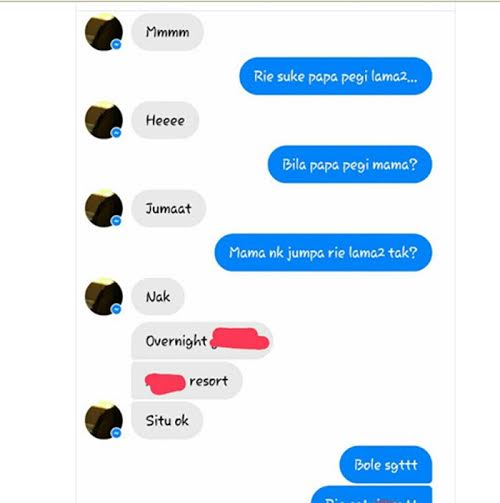Select the "Situ ok" message bubble
Image resolution: width=500 pixels, height=503 pixels.
(x=167, y=420)
